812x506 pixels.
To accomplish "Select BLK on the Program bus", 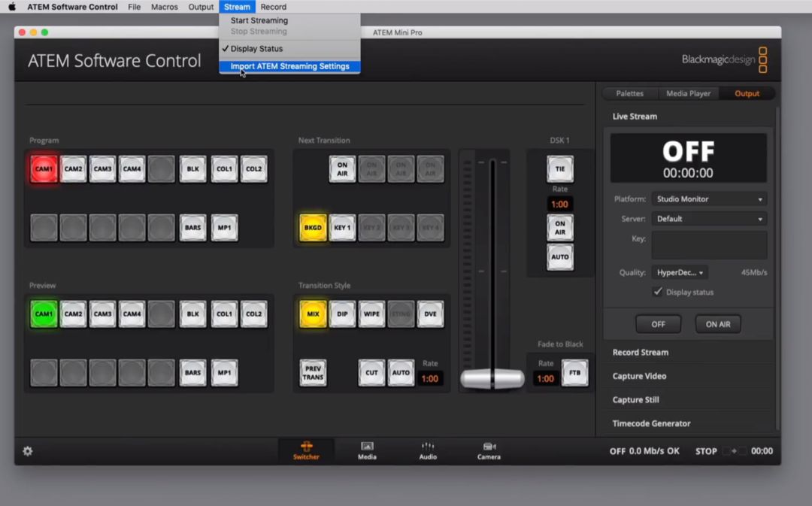I will tap(192, 169).
